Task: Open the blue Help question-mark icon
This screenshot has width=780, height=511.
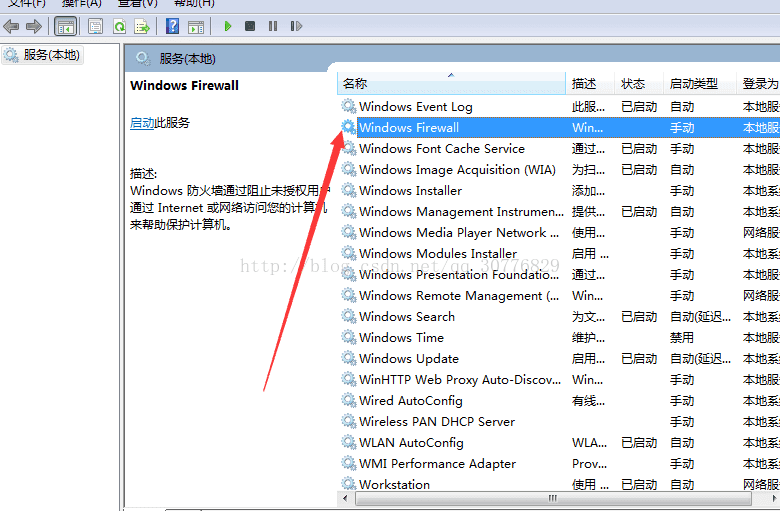Action: coord(172,26)
